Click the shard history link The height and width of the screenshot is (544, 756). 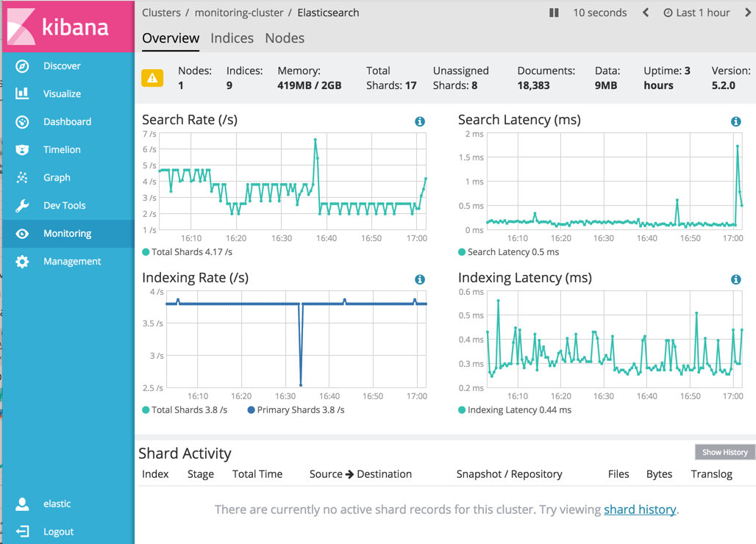tap(639, 509)
